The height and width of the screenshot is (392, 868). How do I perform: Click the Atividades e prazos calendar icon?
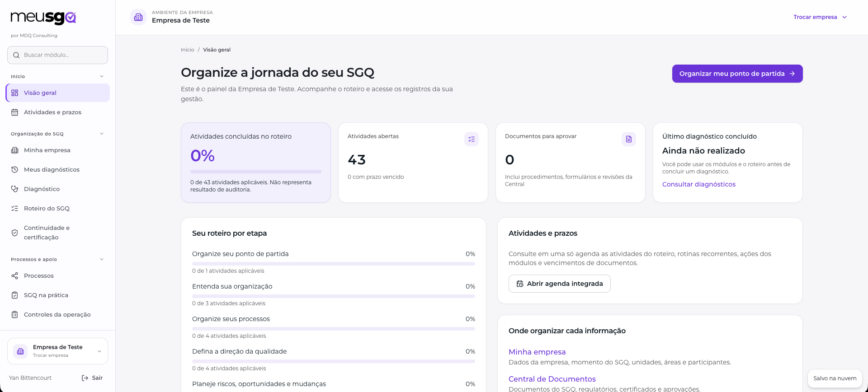click(x=15, y=112)
